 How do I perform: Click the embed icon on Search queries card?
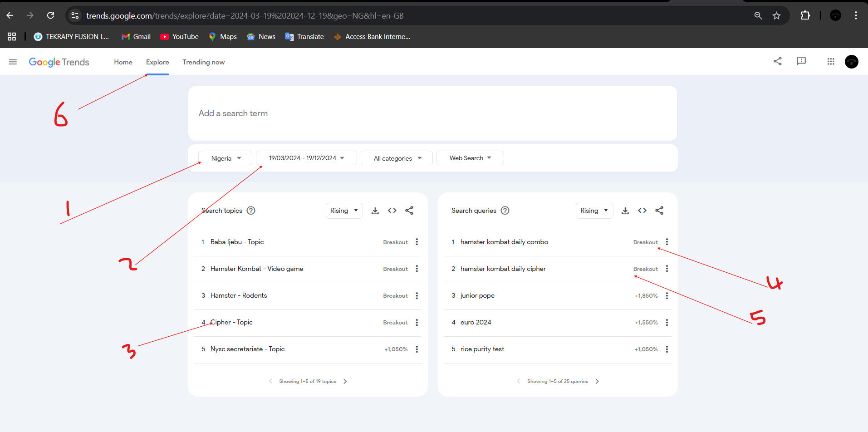(642, 211)
